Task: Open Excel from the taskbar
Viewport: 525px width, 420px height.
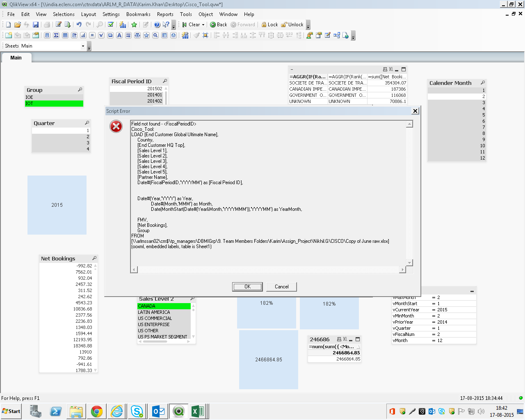Action: tap(198, 411)
